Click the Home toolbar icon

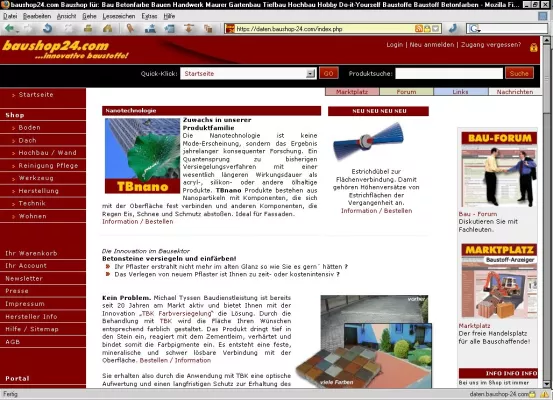[x=108, y=29]
